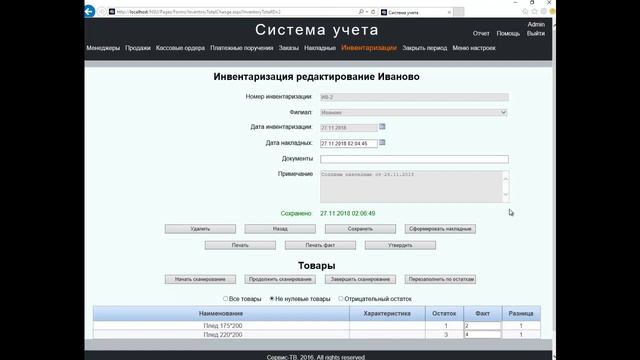640x360 pixels.
Task: Open Продажи menu item
Action: coord(138,48)
